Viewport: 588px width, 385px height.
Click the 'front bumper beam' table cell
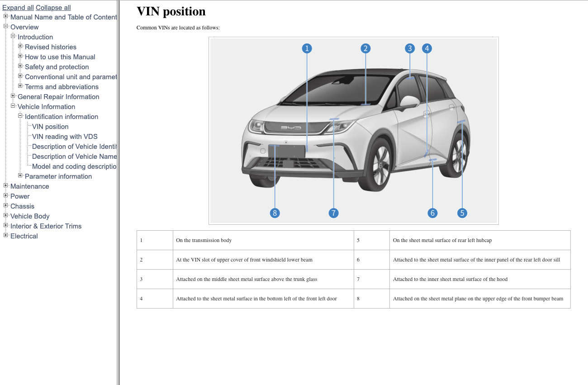point(480,299)
